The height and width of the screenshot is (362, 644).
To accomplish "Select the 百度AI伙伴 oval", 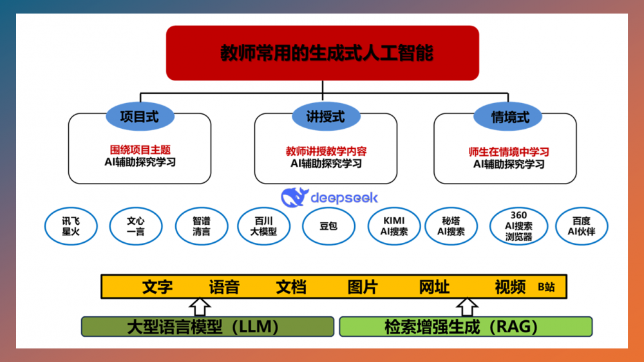I will click(582, 226).
